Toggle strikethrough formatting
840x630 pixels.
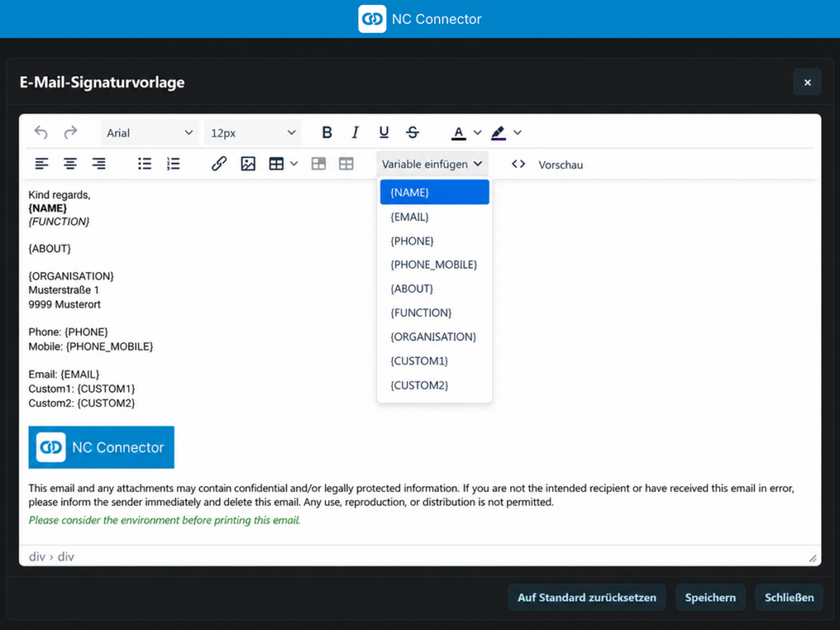click(x=413, y=132)
